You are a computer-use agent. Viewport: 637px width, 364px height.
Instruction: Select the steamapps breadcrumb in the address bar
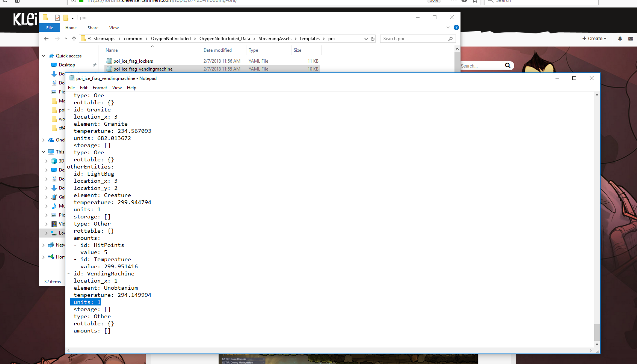coord(104,39)
